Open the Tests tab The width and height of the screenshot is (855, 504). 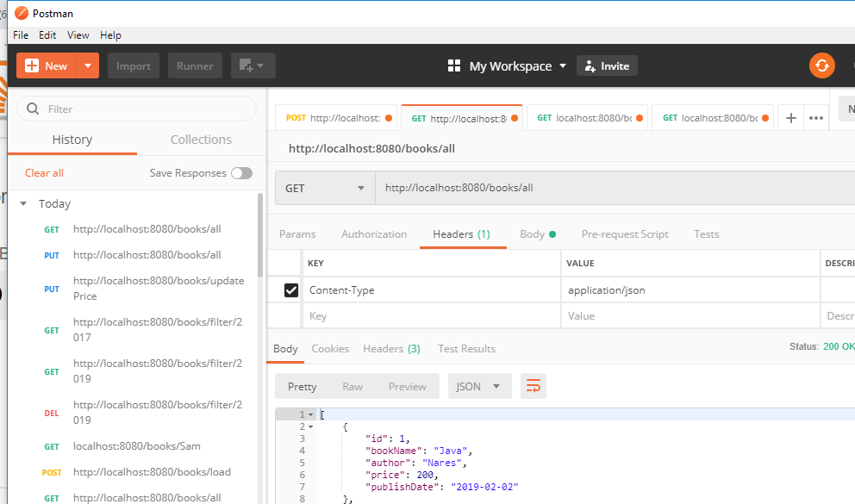pos(706,234)
